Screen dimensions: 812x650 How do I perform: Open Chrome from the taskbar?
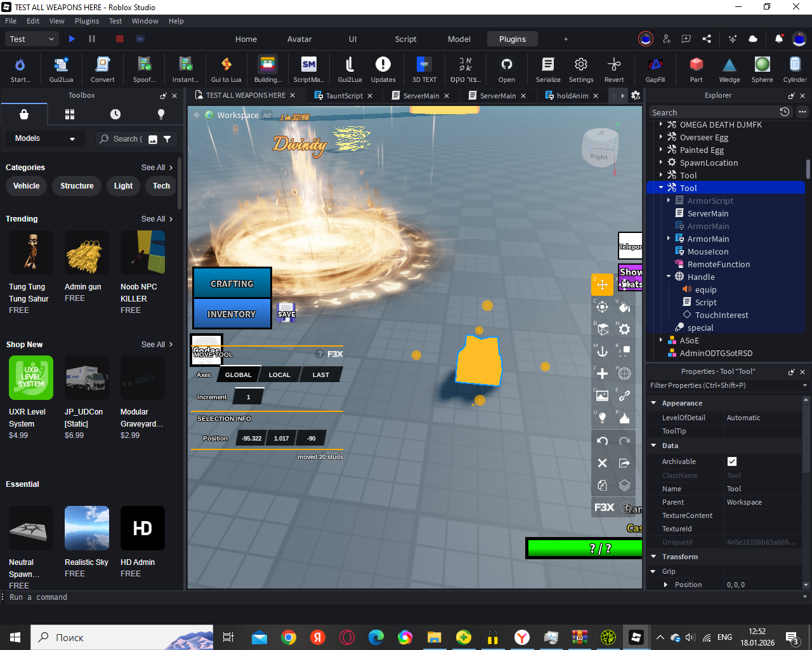tap(289, 637)
